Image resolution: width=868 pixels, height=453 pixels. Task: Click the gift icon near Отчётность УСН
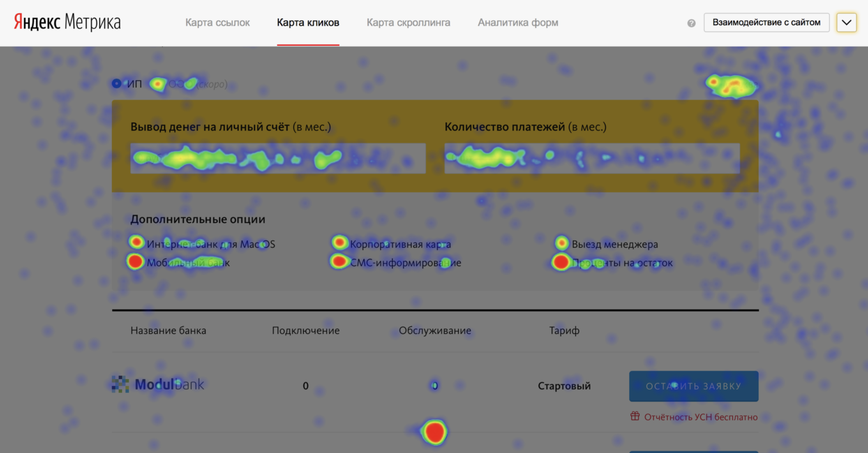click(x=635, y=416)
